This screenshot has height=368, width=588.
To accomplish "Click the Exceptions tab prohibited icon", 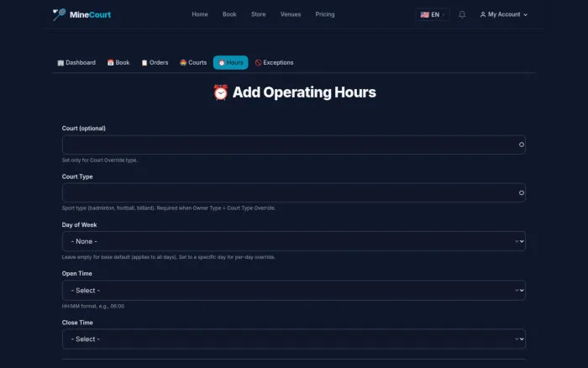I will 258,63.
